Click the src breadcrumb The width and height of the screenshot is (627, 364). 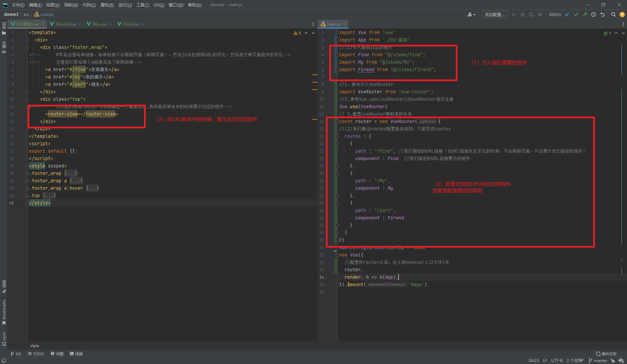click(x=27, y=14)
